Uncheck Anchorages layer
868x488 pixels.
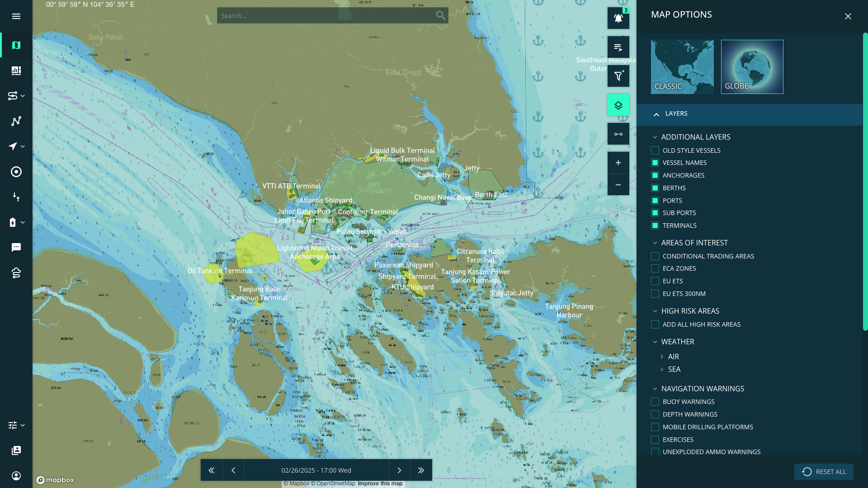coord(655,175)
